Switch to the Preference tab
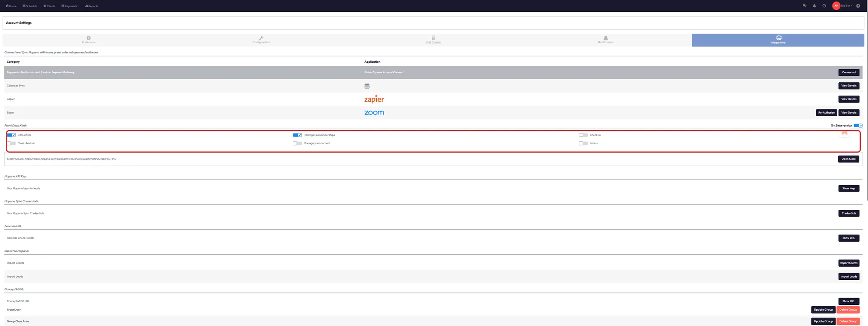 (x=89, y=40)
